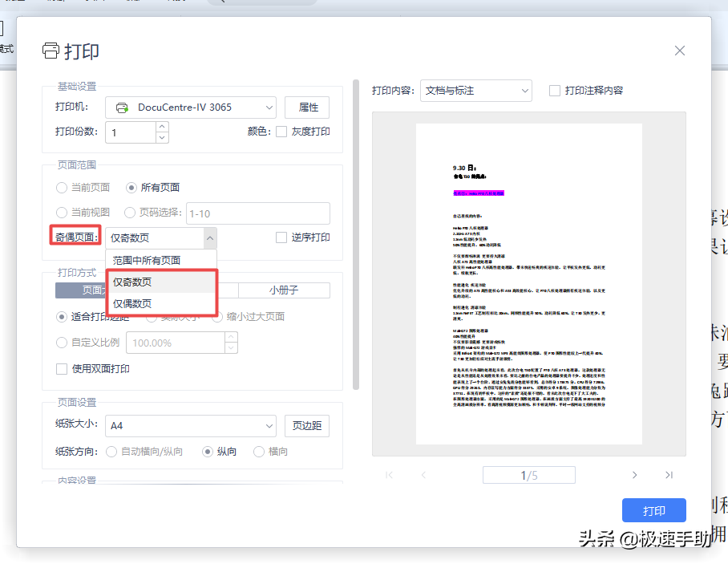The height and width of the screenshot is (564, 728).
Task: Select the 页码选择 radio button
Action: tap(130, 213)
